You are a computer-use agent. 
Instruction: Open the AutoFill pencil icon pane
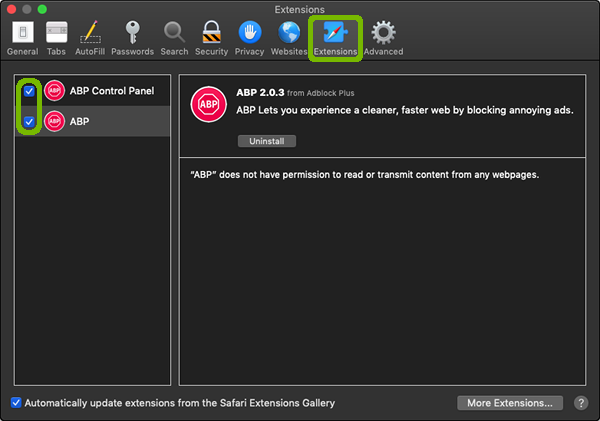(90, 38)
